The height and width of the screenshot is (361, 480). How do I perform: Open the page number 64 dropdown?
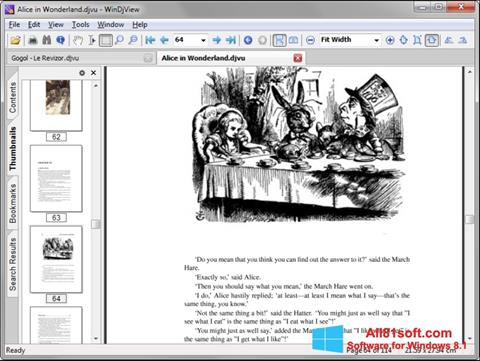(x=203, y=40)
